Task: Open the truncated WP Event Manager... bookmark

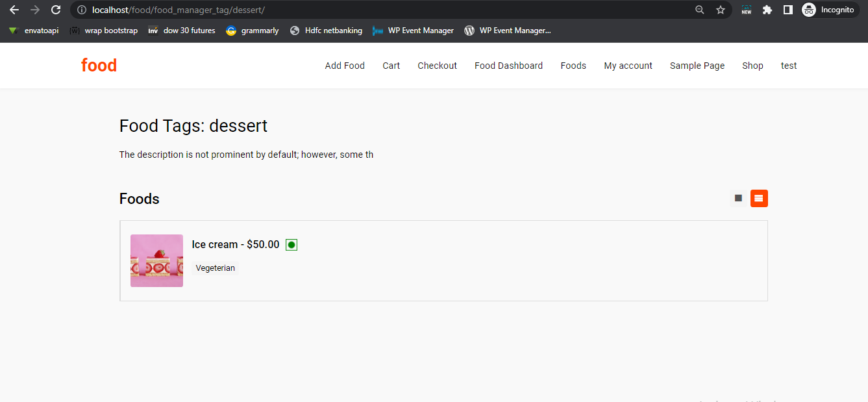Action: [x=508, y=31]
